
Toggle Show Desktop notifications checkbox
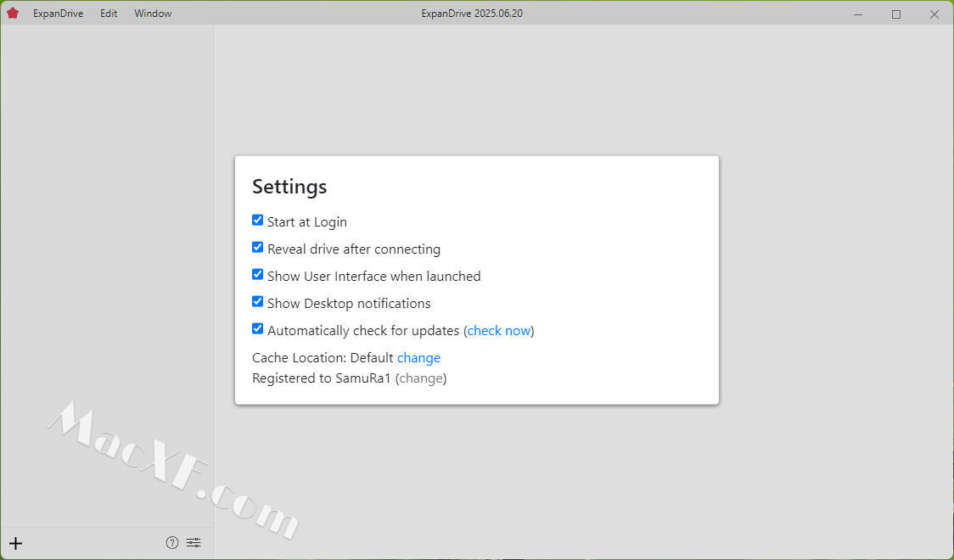pyautogui.click(x=257, y=301)
